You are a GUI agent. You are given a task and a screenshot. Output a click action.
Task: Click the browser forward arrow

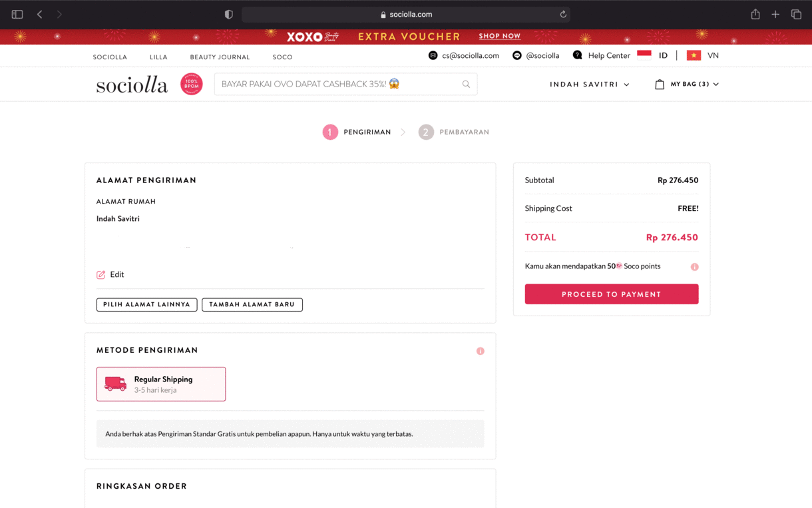pyautogui.click(x=59, y=14)
